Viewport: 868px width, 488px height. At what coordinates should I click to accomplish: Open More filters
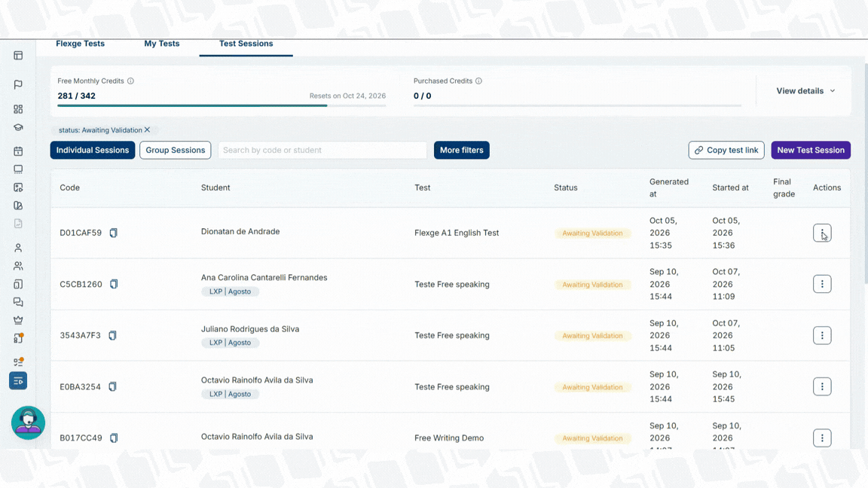[462, 150]
